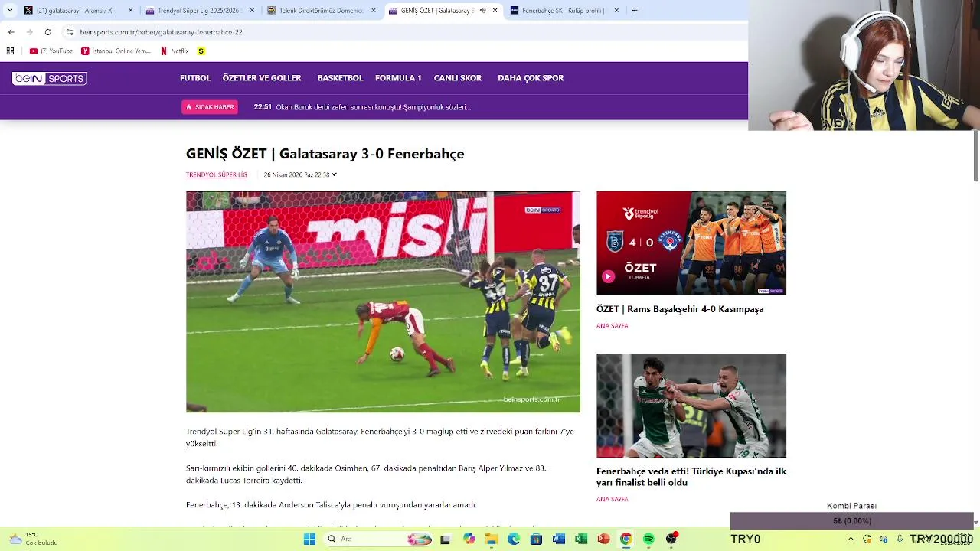Close the galatasaray Arama X tab
The height and width of the screenshot is (551, 980).
pyautogui.click(x=130, y=11)
